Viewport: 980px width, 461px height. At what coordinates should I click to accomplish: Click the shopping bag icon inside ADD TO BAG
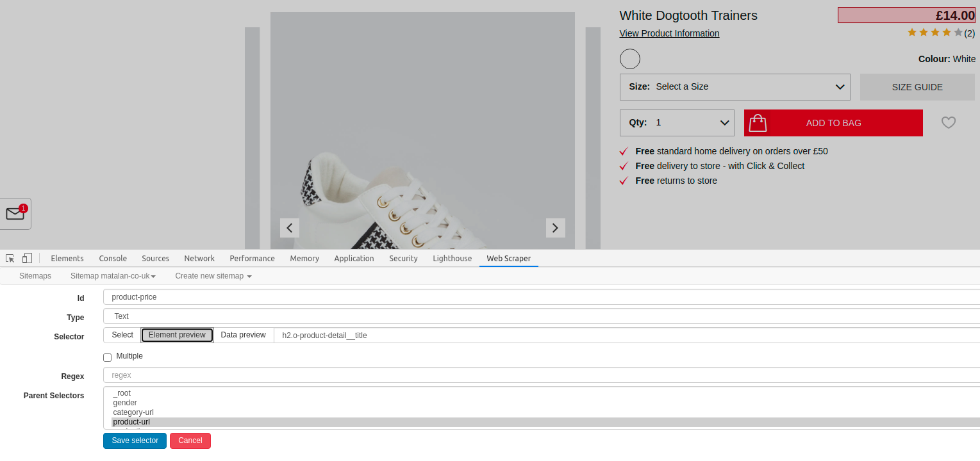(757, 122)
